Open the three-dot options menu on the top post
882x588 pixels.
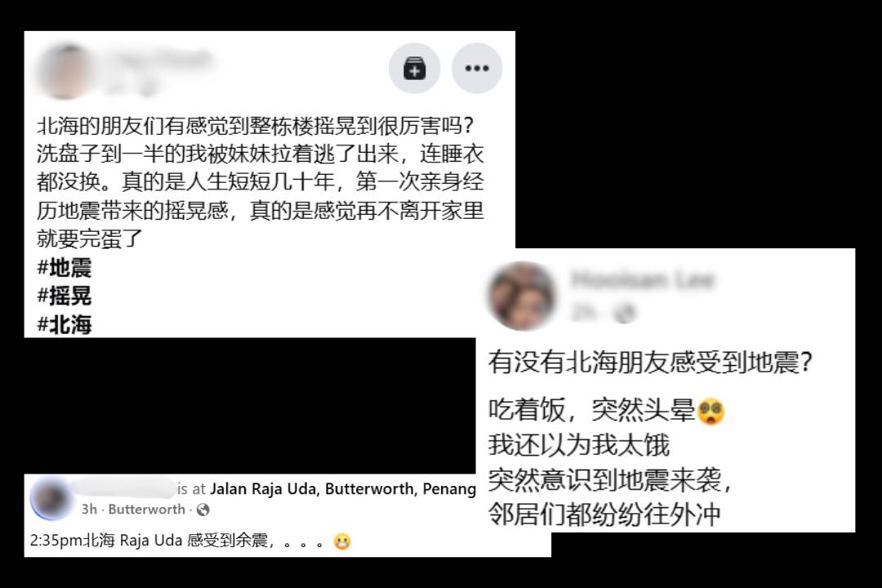point(476,68)
